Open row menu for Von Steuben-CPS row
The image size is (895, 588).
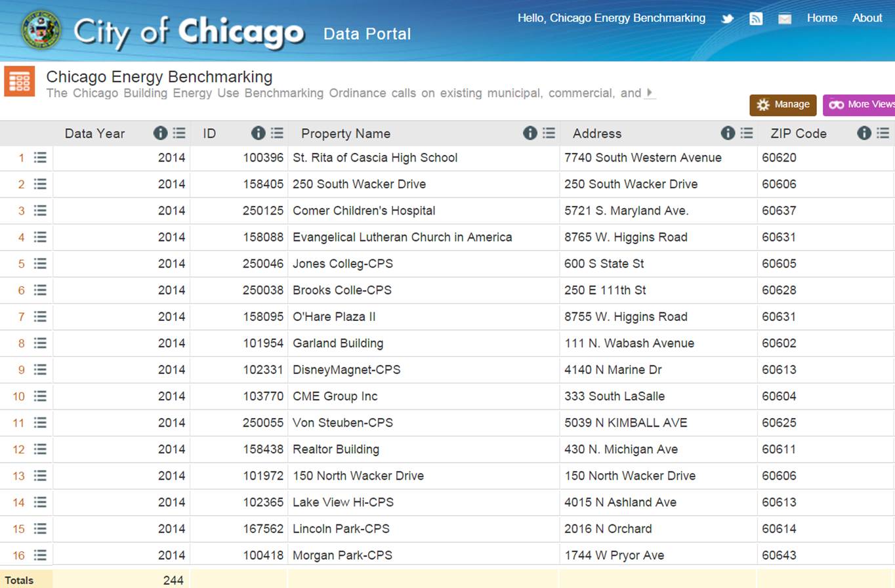pyautogui.click(x=40, y=423)
